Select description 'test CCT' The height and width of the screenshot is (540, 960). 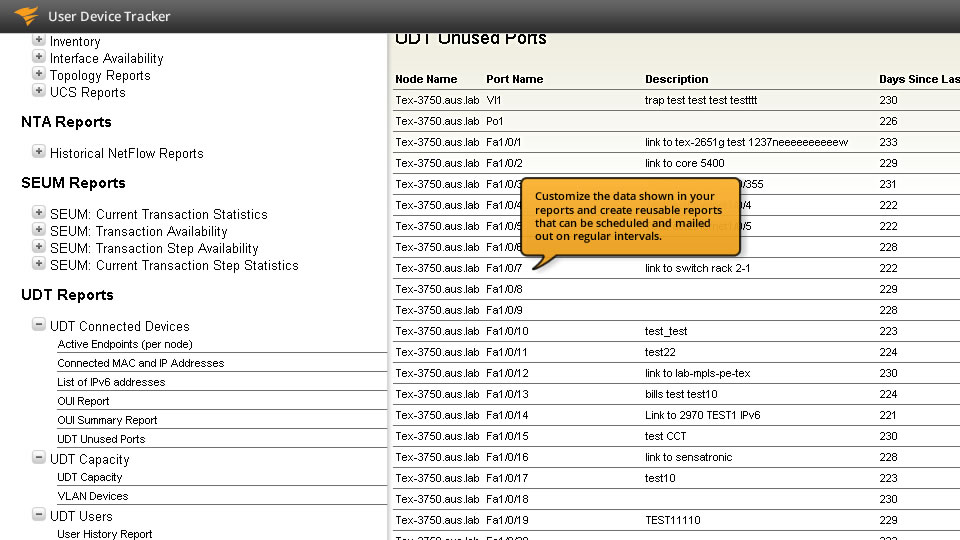point(666,436)
